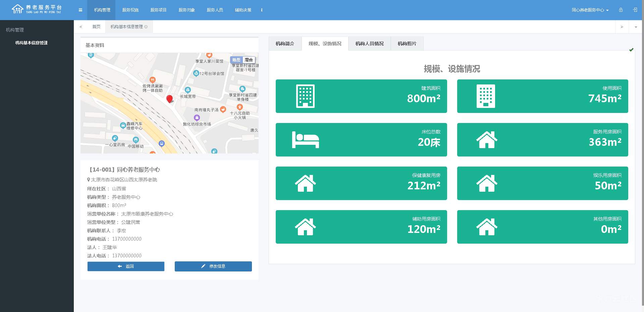
Task: Click the 12号台球会馆 marker icon on map
Action: pos(196,73)
